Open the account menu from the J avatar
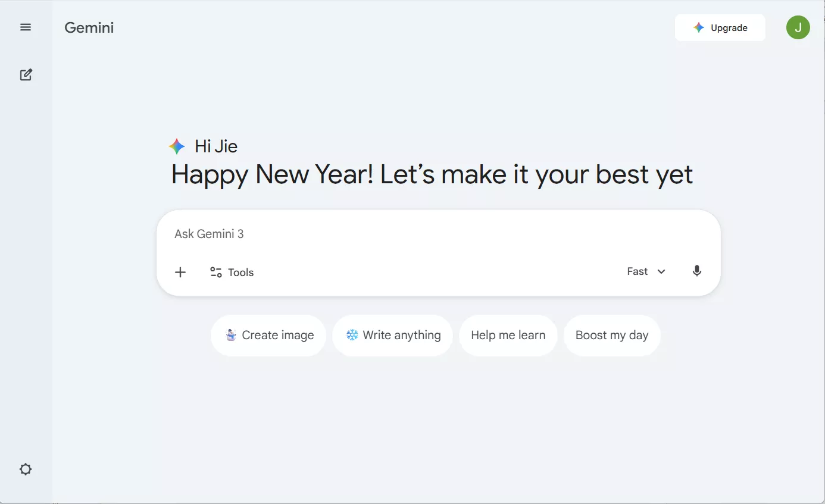The image size is (825, 504). 798,27
